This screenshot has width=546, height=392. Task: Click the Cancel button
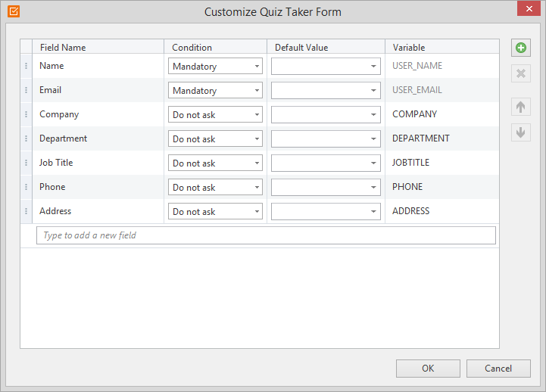(x=498, y=369)
